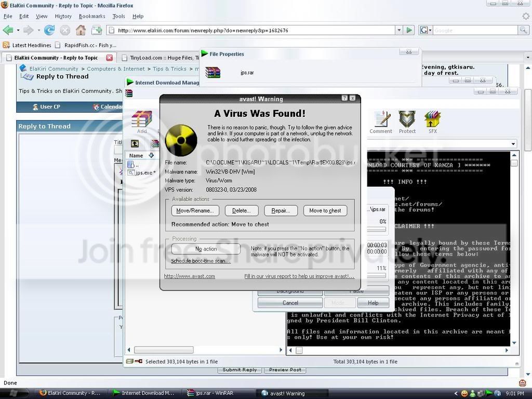
Task: Click Move to chest button
Action: [x=325, y=211]
